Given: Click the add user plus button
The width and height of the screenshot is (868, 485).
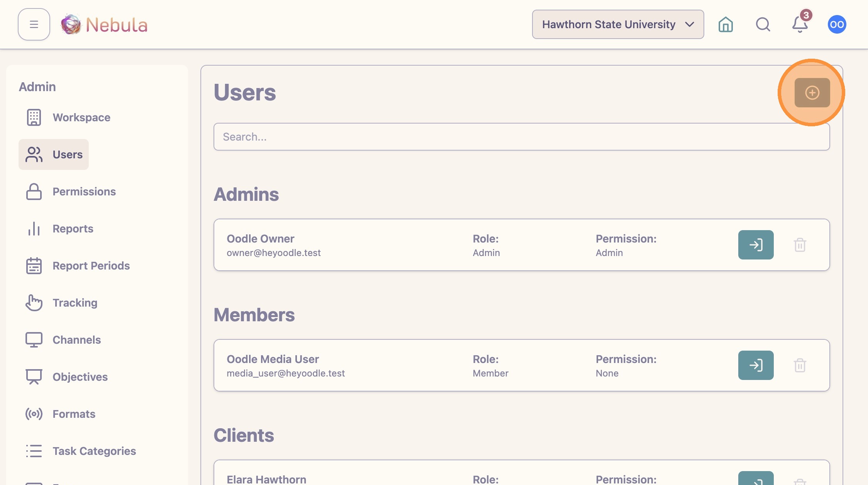Looking at the screenshot, I should point(812,93).
